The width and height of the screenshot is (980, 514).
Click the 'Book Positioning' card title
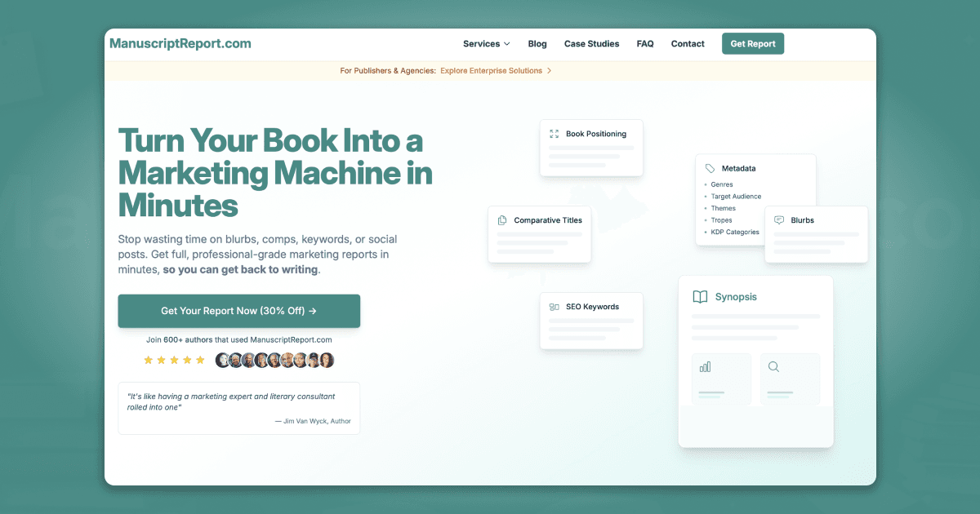(x=596, y=134)
